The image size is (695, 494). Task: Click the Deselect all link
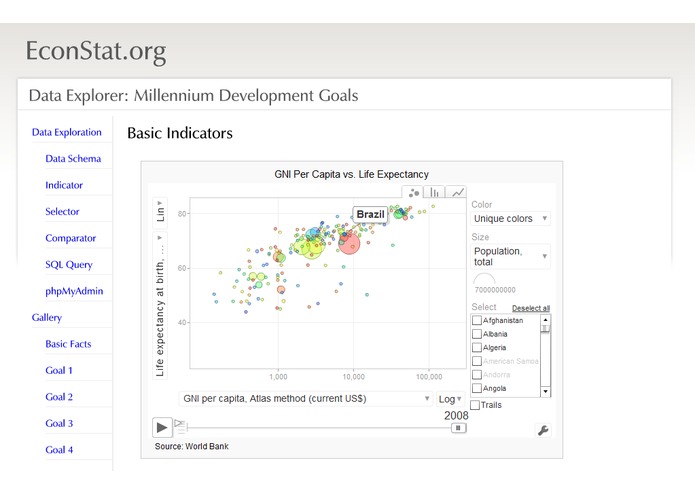pyautogui.click(x=531, y=308)
